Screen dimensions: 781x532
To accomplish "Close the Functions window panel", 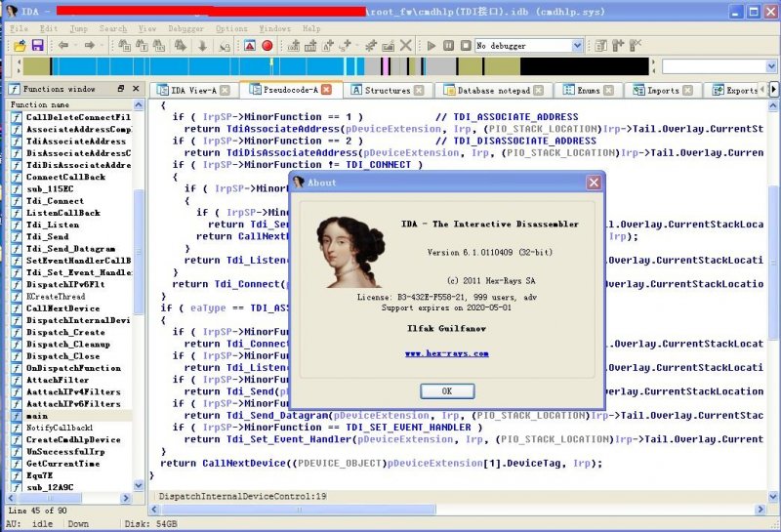I will coord(136,88).
